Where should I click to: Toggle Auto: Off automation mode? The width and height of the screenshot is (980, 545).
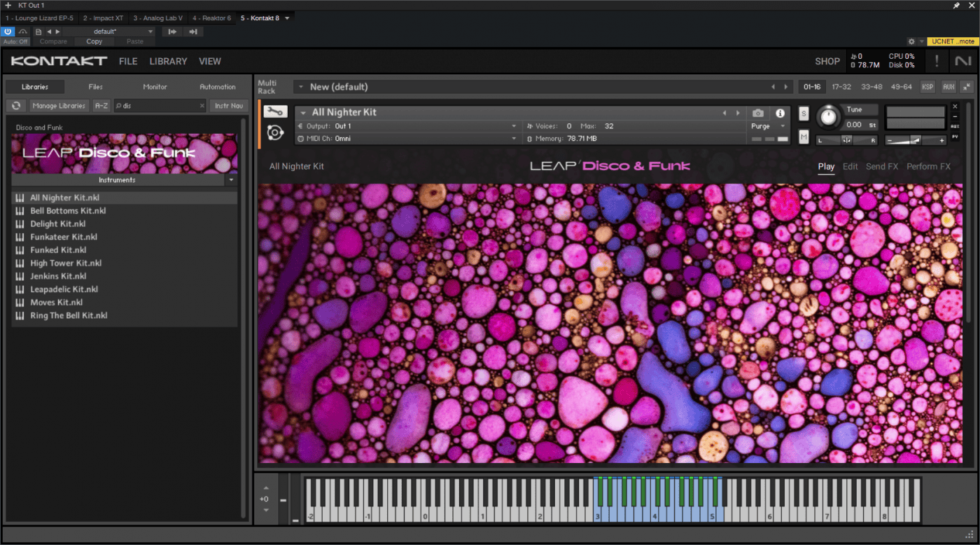(15, 41)
